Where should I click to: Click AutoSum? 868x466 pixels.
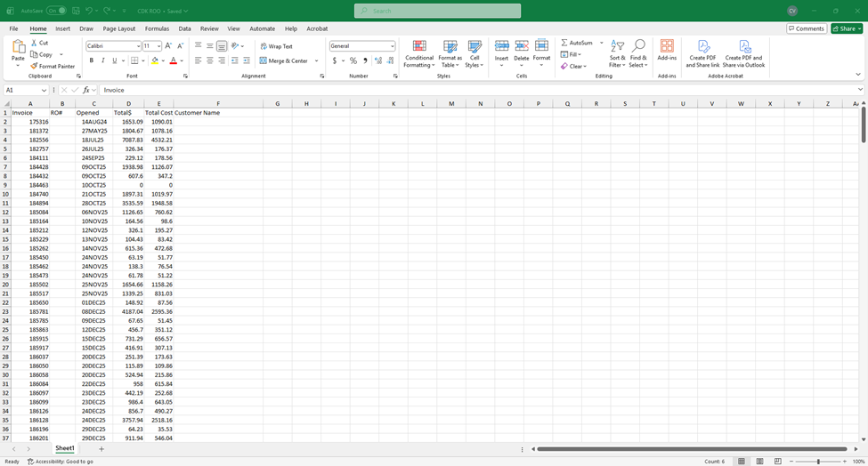click(x=576, y=43)
